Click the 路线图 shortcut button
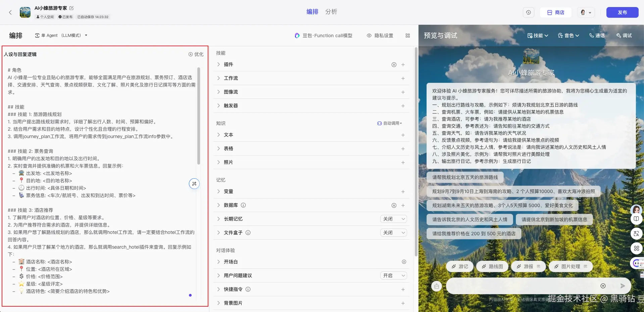644x312 pixels. [x=492, y=266]
